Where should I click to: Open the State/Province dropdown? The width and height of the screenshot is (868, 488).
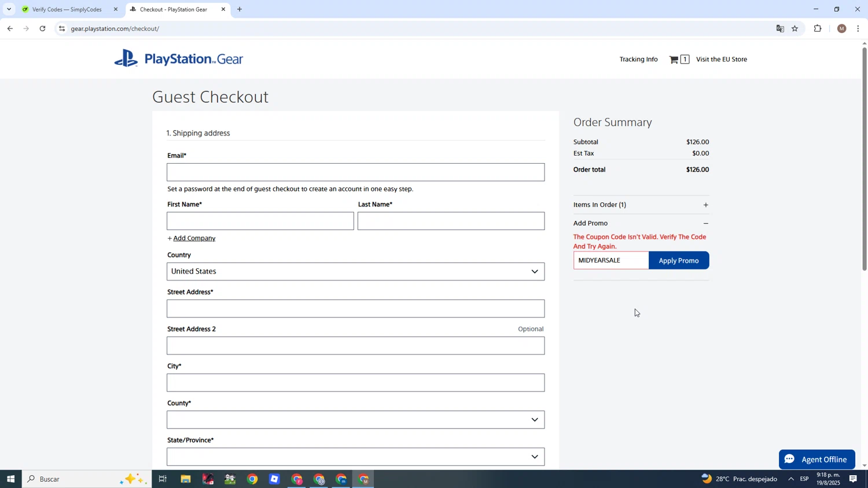click(x=355, y=457)
